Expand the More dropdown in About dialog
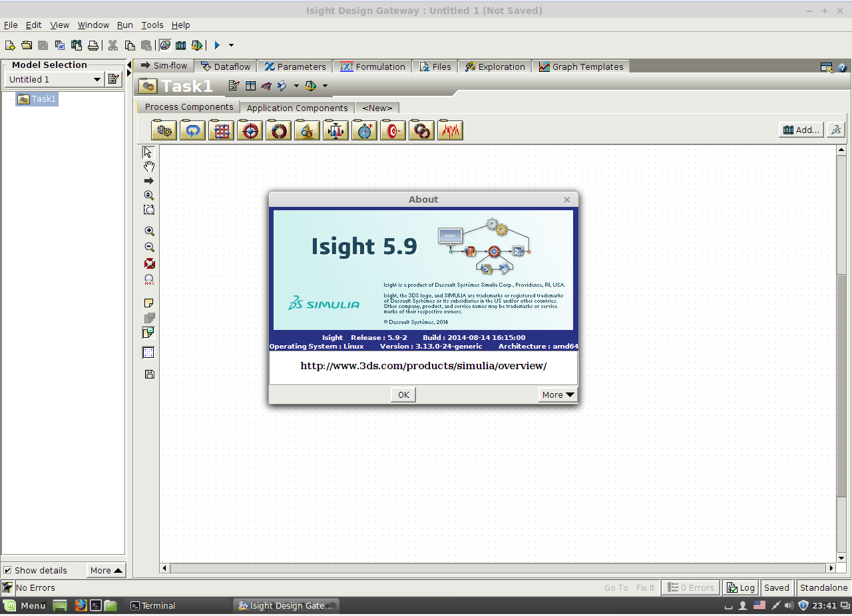 (x=558, y=394)
